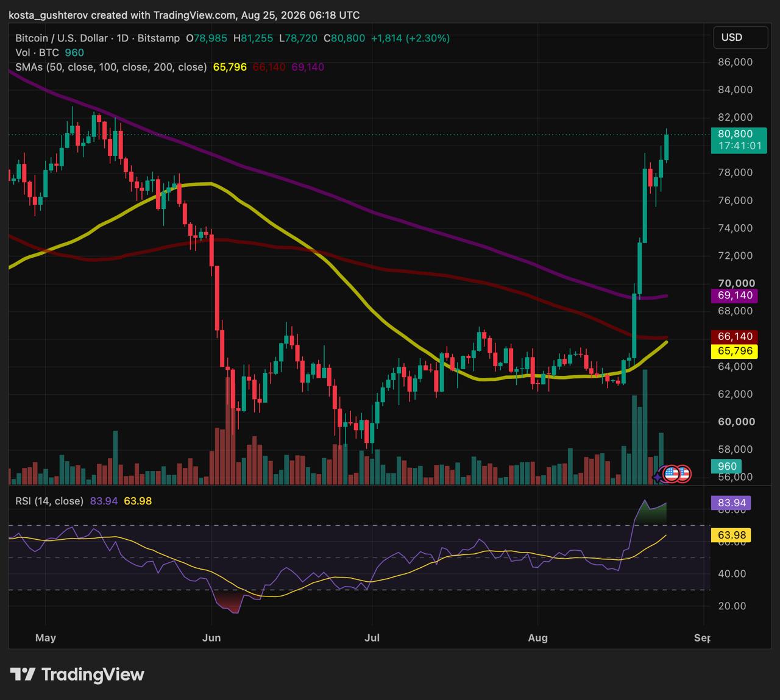Click the 82,000 price scale label
The width and height of the screenshot is (780, 700).
click(x=736, y=117)
